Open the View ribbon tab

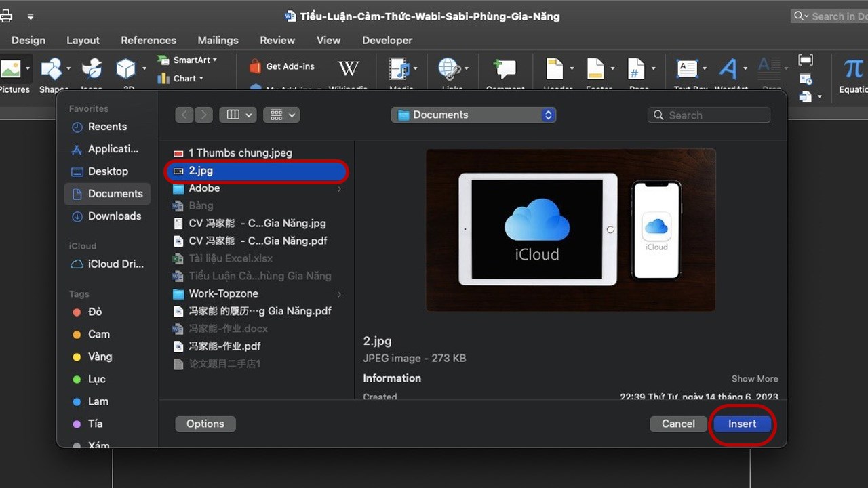328,40
